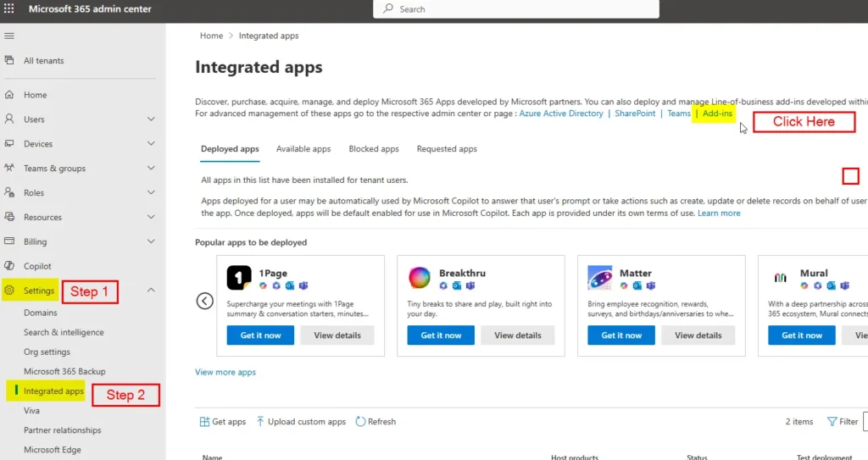Open Microsoft 365 Backup
The image size is (868, 460).
[64, 371]
